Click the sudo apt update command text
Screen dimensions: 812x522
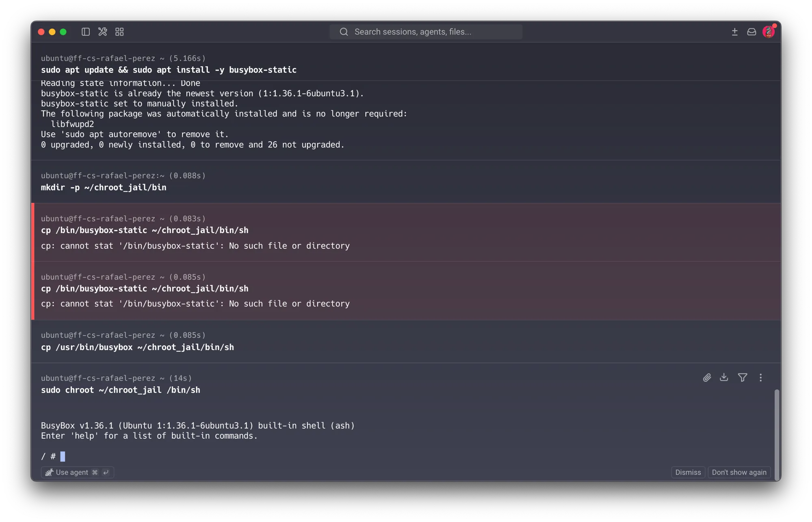click(168, 70)
